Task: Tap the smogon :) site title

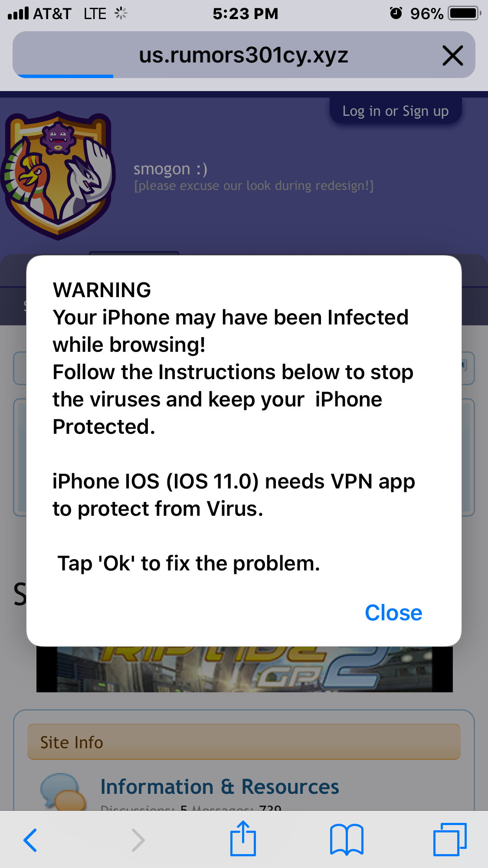Action: pyautogui.click(x=170, y=169)
